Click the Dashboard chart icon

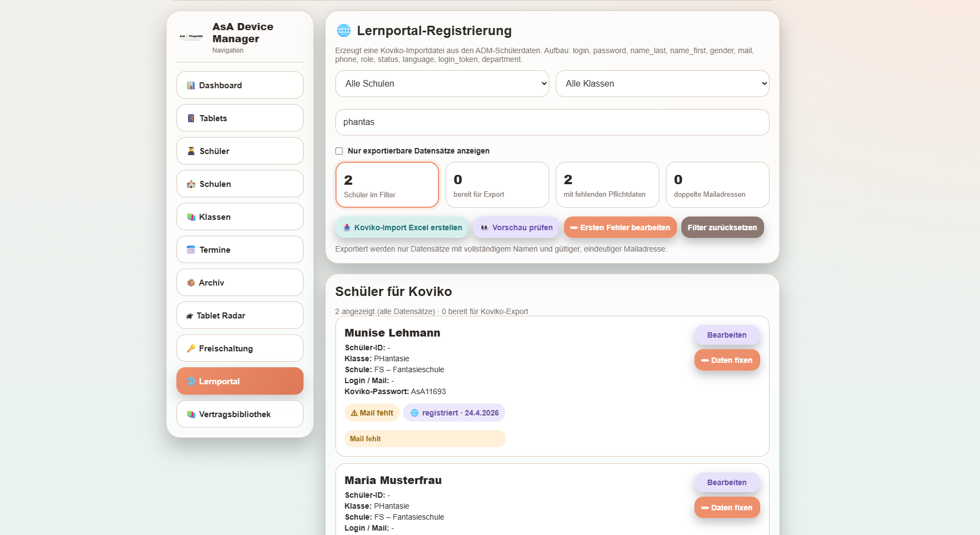tap(191, 86)
